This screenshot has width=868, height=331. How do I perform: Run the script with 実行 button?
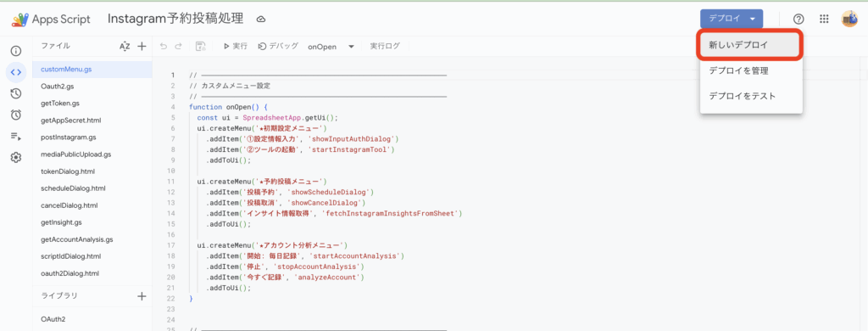(x=236, y=47)
